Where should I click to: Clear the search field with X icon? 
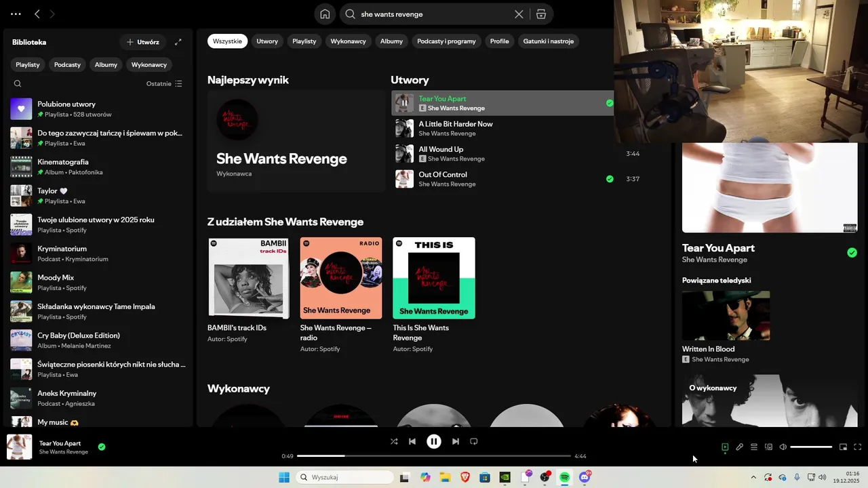coord(519,14)
